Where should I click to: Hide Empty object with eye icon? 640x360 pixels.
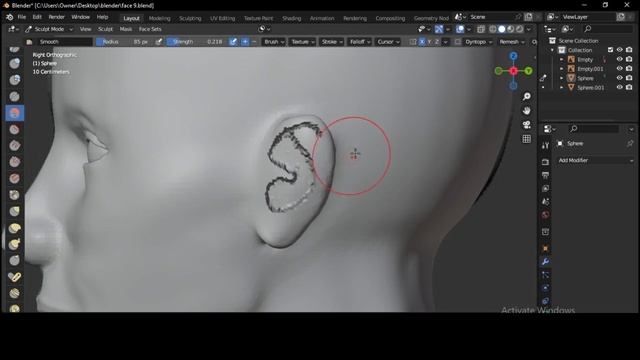(x=620, y=60)
